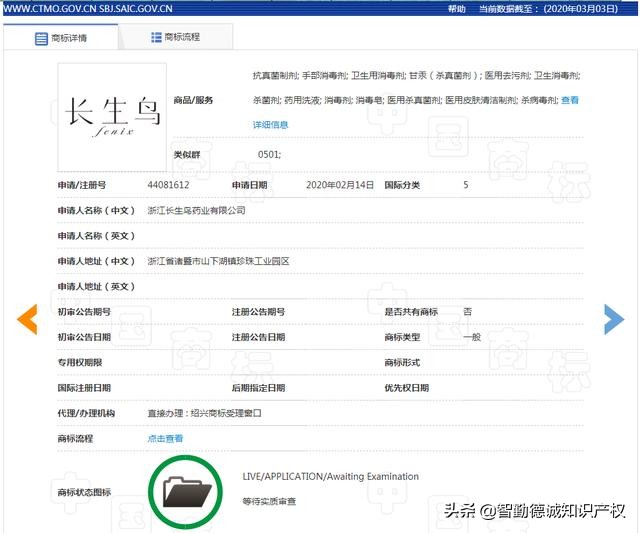Click the data cutoff date 2020年03月03日
Screen dimensions: 640x533
click(x=581, y=9)
